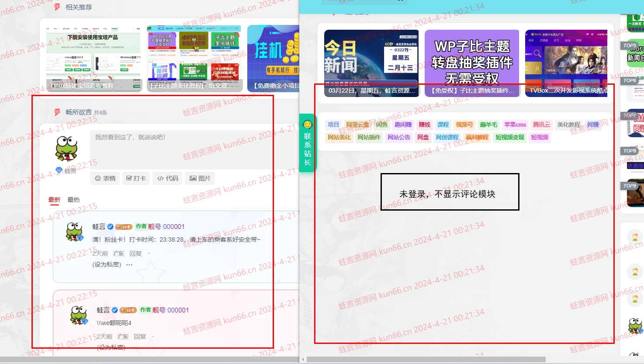
Task: Select the 网站美化 tag
Action: tap(339, 137)
